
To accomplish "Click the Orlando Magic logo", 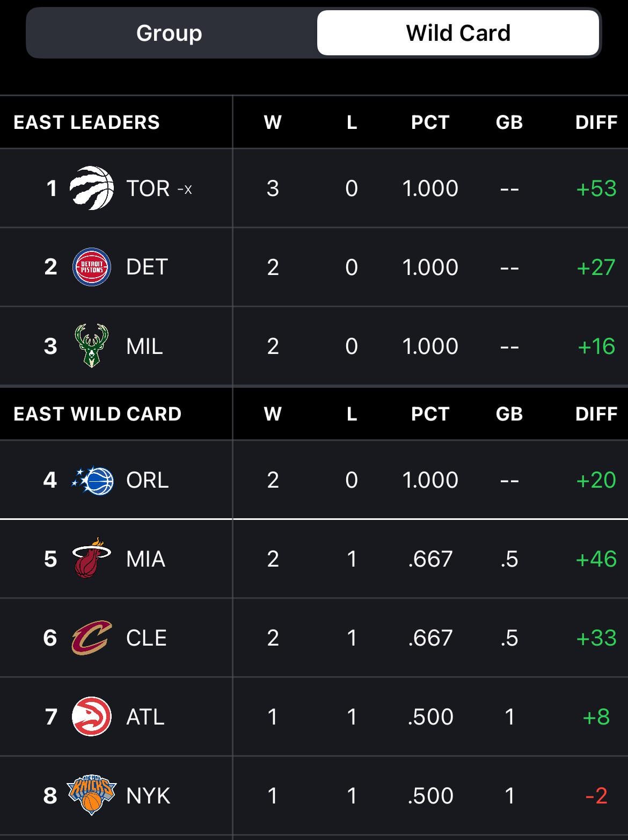I will [x=92, y=480].
